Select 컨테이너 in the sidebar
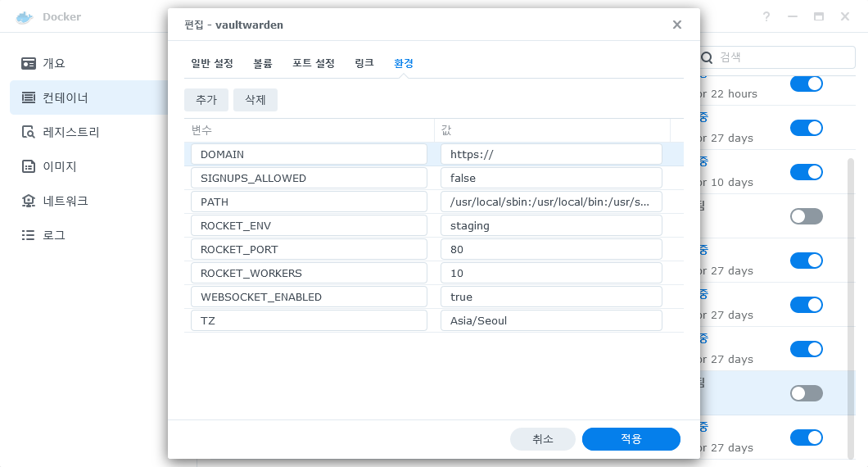The height and width of the screenshot is (467, 868). (x=88, y=97)
